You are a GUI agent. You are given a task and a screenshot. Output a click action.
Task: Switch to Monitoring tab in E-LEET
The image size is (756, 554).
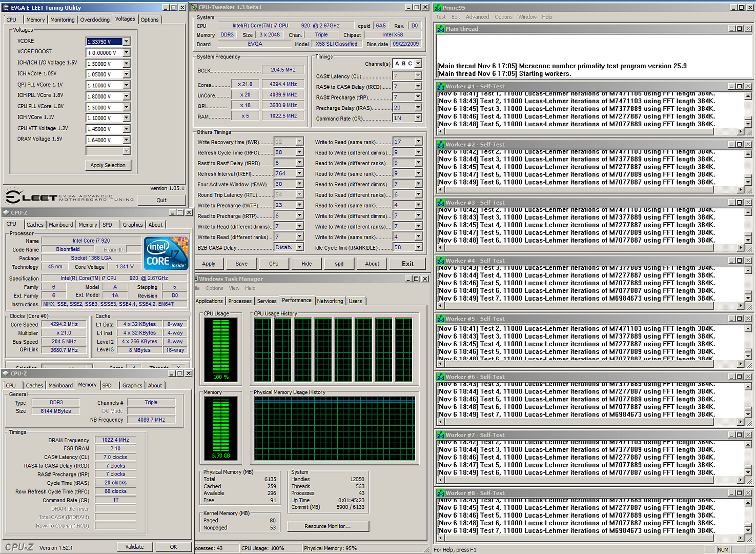(x=63, y=19)
